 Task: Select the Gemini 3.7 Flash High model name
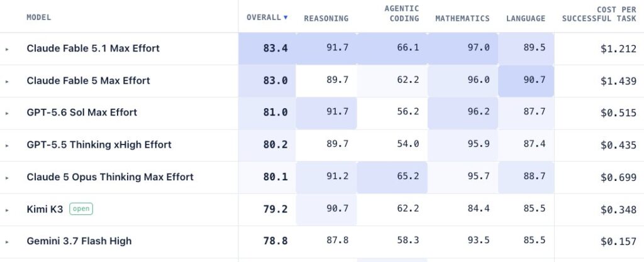pos(79,241)
